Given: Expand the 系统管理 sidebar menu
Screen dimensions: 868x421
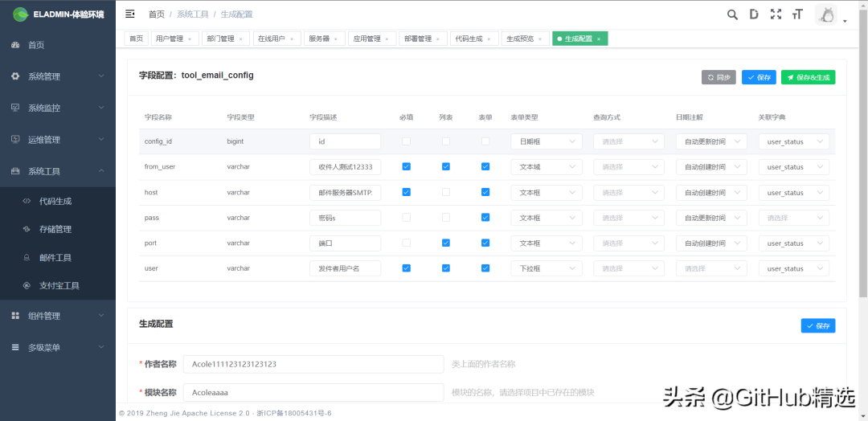Looking at the screenshot, I should tap(58, 76).
